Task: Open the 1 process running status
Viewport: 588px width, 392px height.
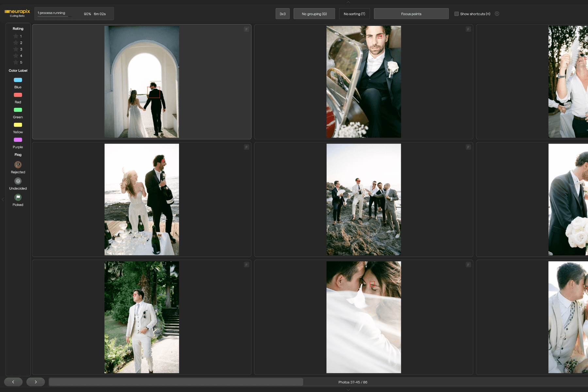Action: click(x=74, y=14)
